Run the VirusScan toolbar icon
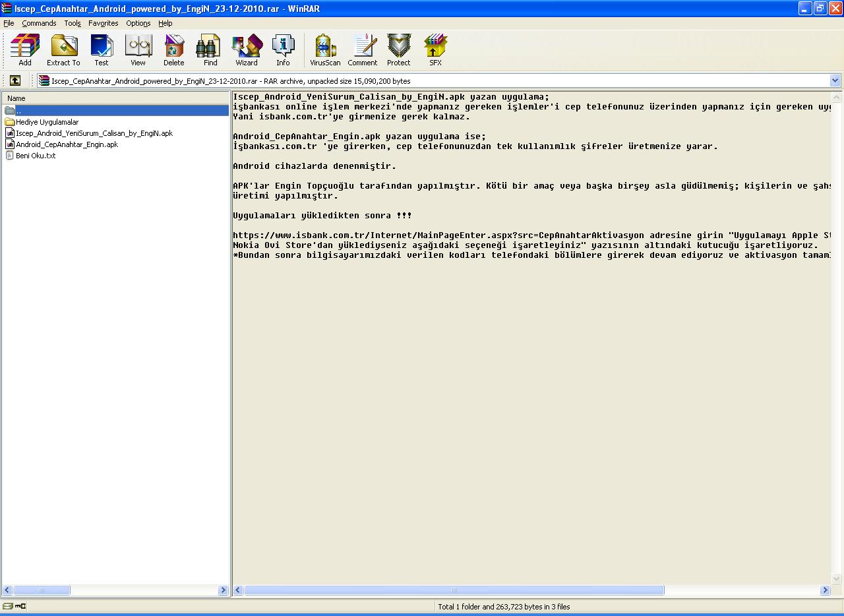Viewport: 844px width, 616px height. pos(325,50)
